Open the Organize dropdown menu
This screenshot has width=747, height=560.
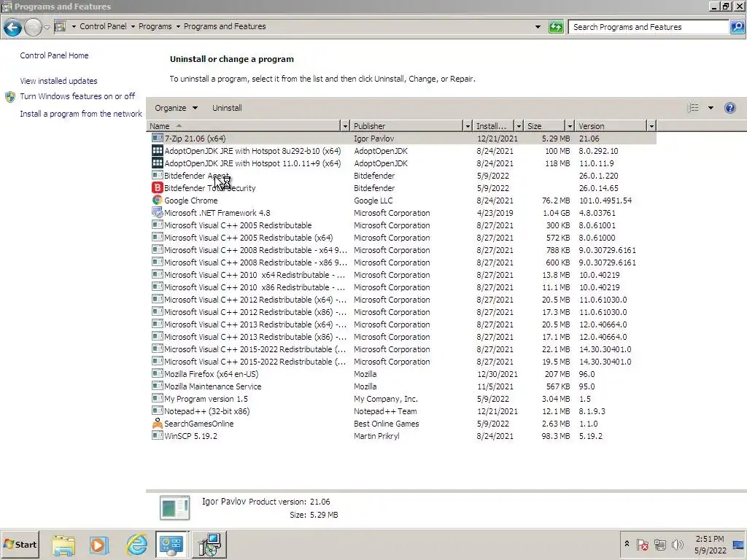[176, 108]
